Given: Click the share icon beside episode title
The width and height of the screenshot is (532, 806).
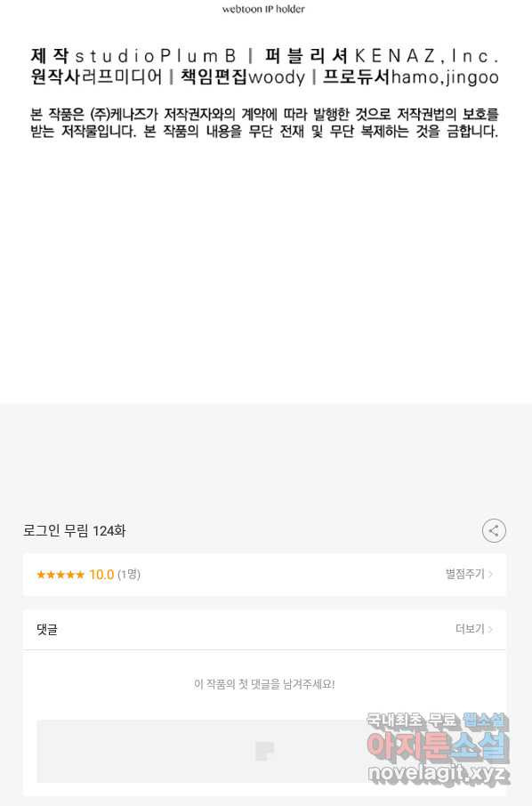Looking at the screenshot, I should pos(494,530).
